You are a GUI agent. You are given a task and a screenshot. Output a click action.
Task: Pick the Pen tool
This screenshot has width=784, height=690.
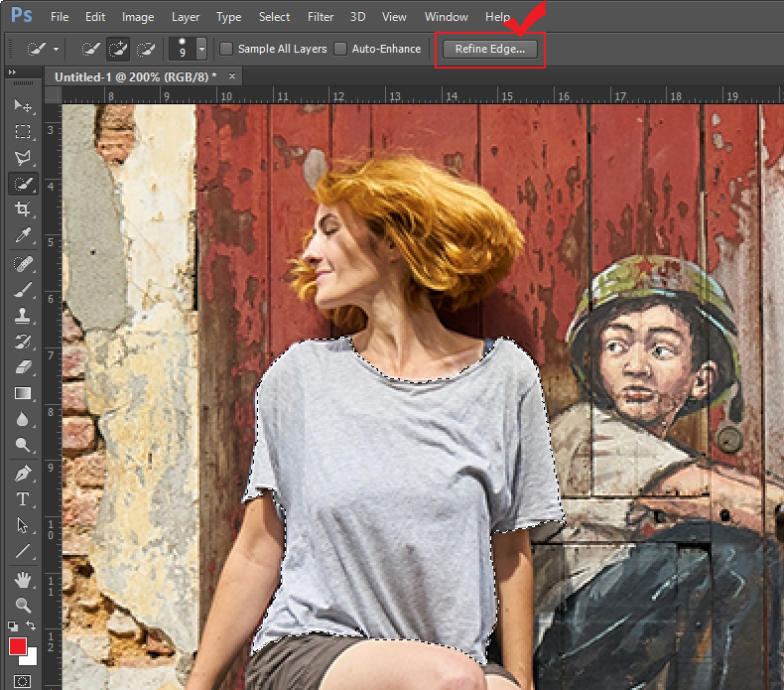coord(22,473)
